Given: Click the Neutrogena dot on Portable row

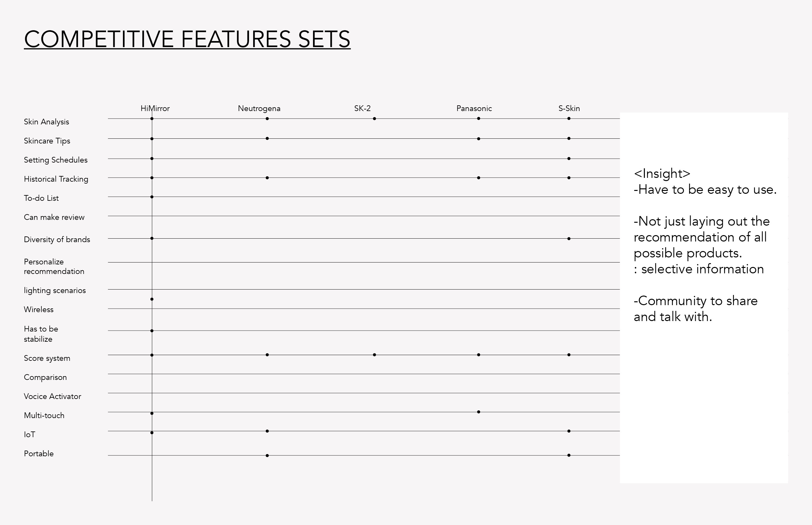Looking at the screenshot, I should [x=267, y=455].
